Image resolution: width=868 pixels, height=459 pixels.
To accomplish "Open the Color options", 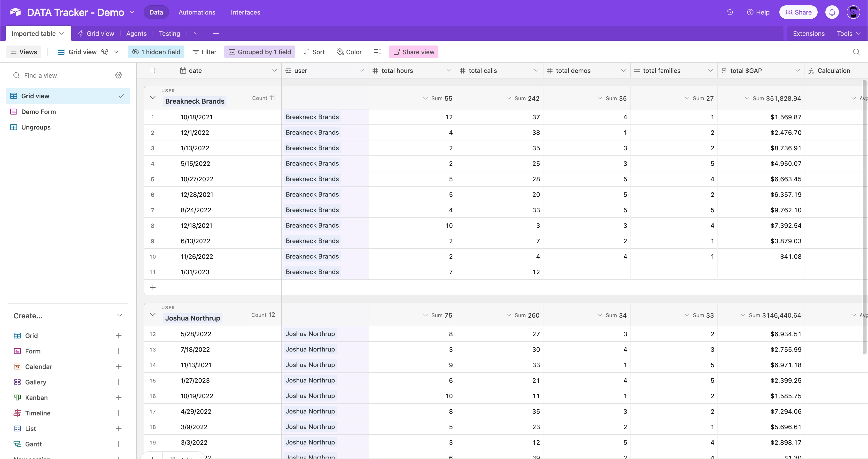I will click(x=349, y=52).
